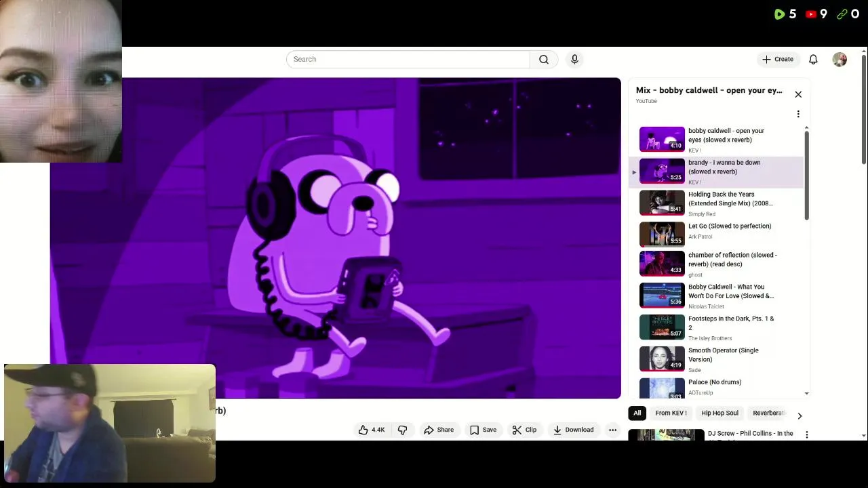Open Bobby Caldwell What You Won't Do title
The height and width of the screenshot is (488, 868).
point(731,291)
